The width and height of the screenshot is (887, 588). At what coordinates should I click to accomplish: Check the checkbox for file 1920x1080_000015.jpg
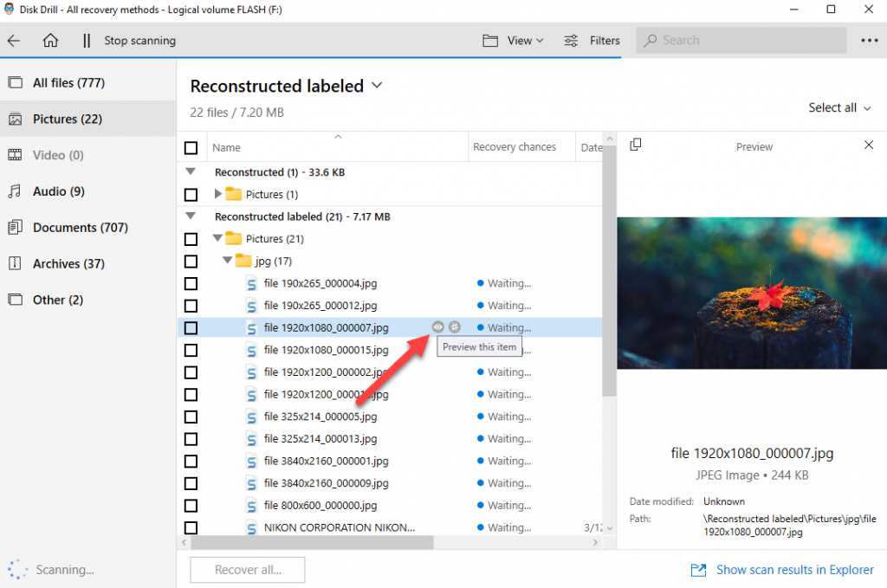coord(191,350)
